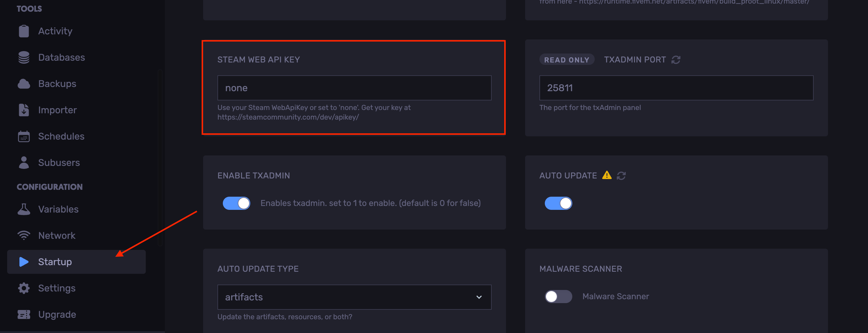Open the Auto Update Type dropdown
Screen dimensions: 868x333
(x=354, y=297)
